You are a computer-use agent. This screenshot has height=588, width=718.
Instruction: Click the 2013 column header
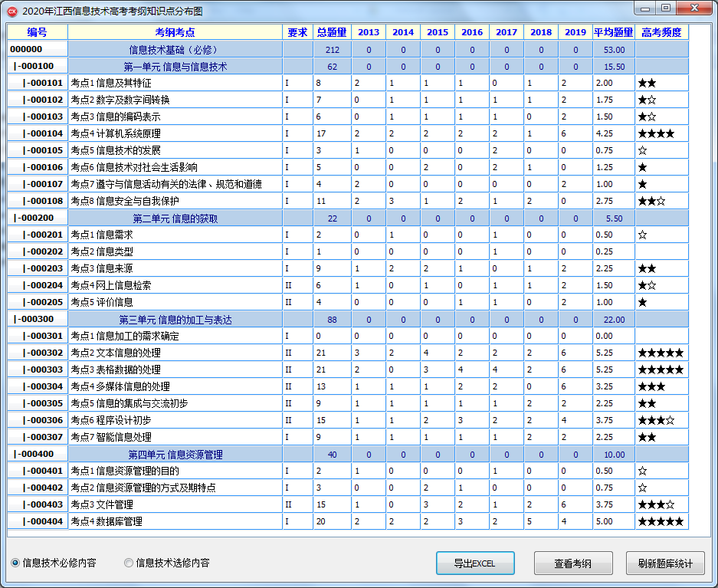369,32
